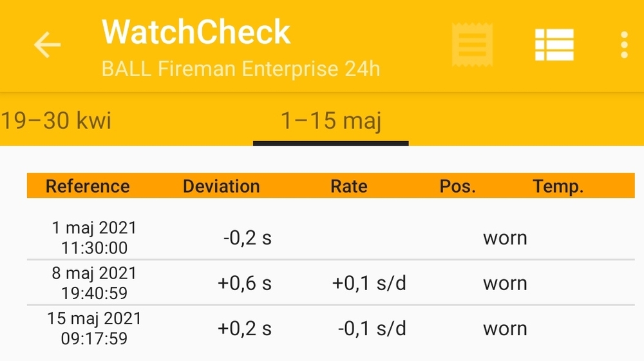This screenshot has width=644, height=361.
Task: Tap the +0,1 s/d rate value
Action: (x=369, y=284)
